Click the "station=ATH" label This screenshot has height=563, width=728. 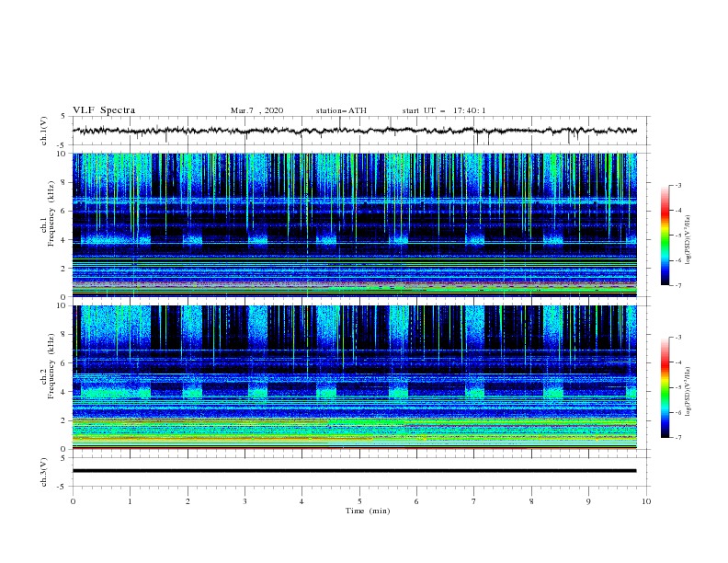click(341, 110)
